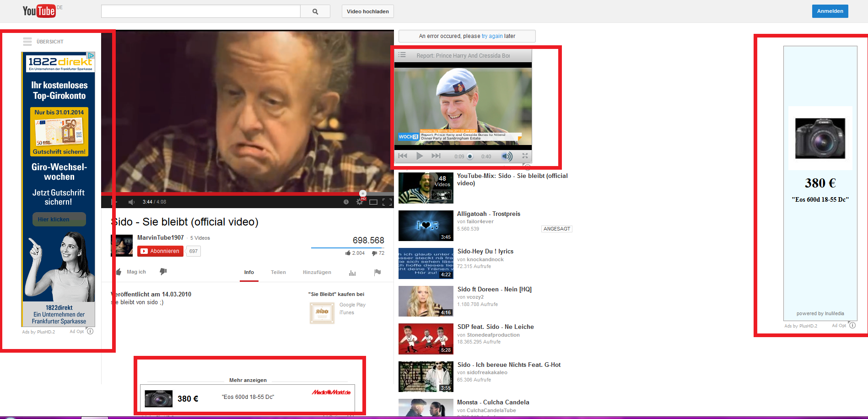Viewport: 868px width, 419px height.
Task: Open the video settings gear
Action: [360, 202]
